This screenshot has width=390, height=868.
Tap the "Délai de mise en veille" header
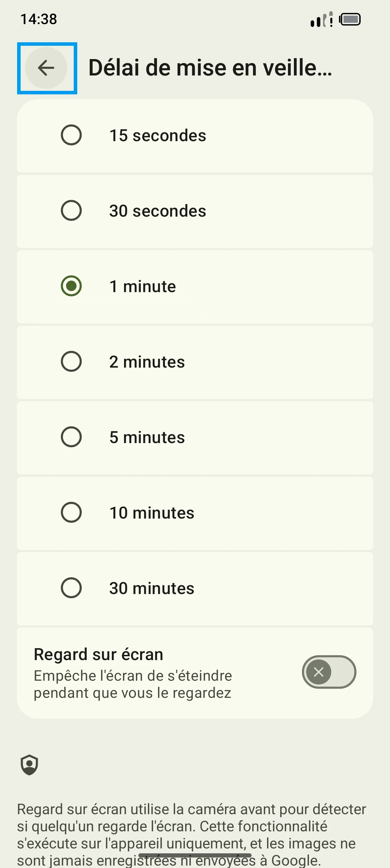coord(210,68)
